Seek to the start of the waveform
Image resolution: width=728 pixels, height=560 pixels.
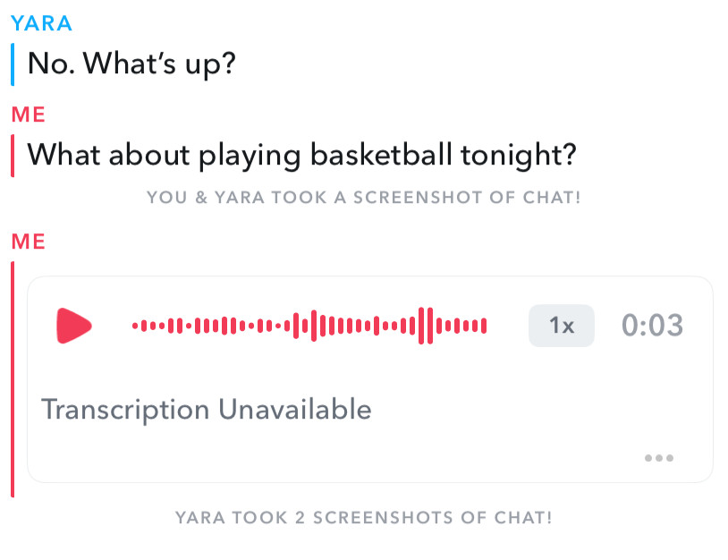135,326
